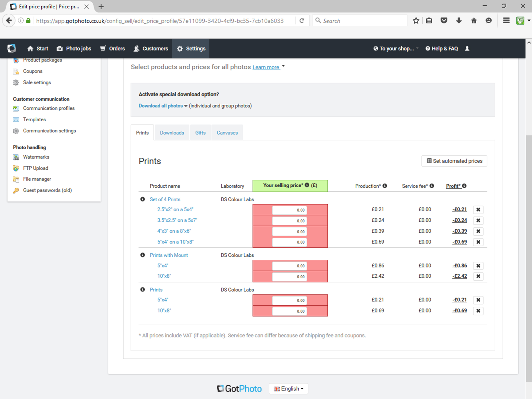Click the GotPhoto logo in navigation bar
The width and height of the screenshot is (532, 399).
[x=12, y=48]
